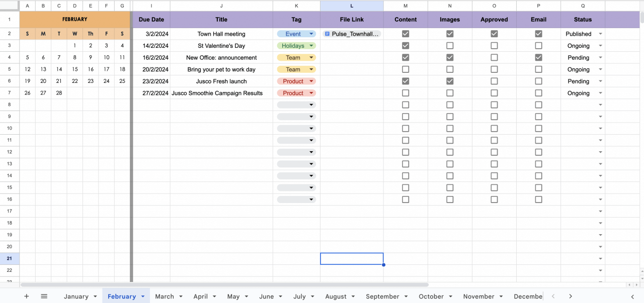Uncheck the Content checkbox for Town Hall meeting
644x303 pixels.
(x=406, y=34)
